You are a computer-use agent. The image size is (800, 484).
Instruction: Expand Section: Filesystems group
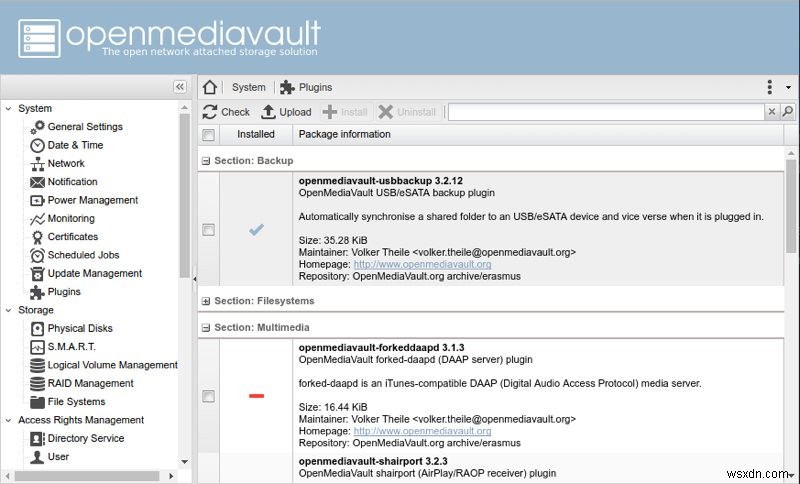click(206, 301)
